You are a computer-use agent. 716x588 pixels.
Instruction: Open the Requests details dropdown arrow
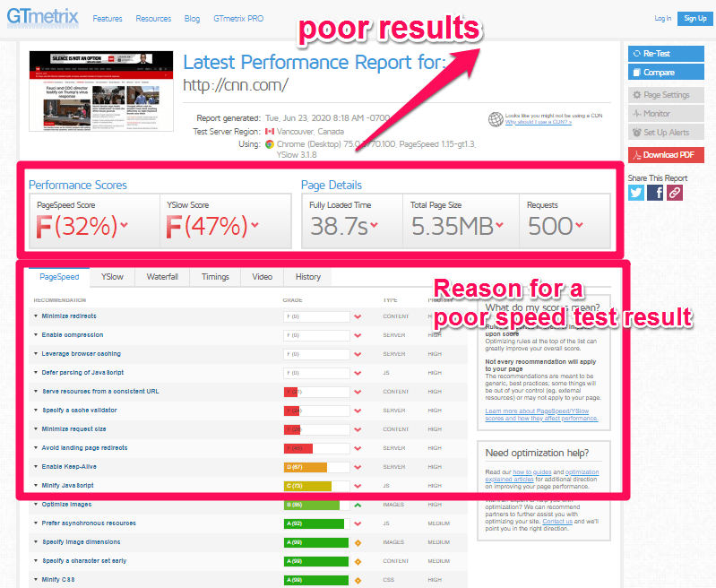tap(580, 225)
